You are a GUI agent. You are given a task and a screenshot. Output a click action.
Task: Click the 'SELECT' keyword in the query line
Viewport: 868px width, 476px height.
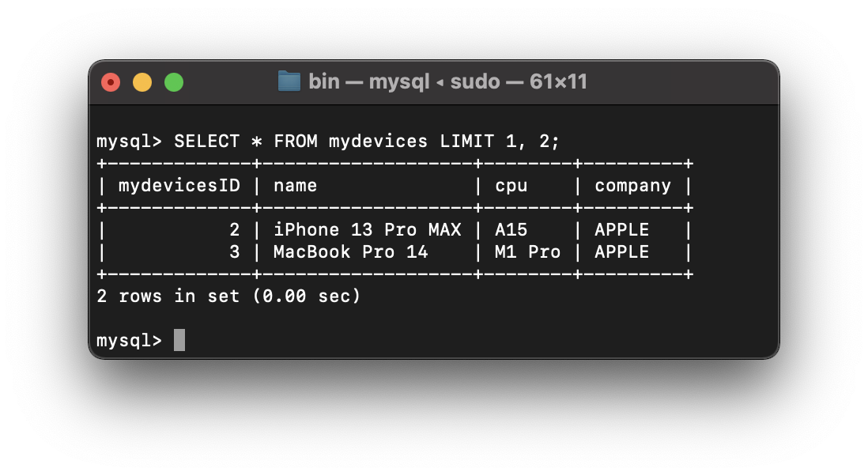206,141
